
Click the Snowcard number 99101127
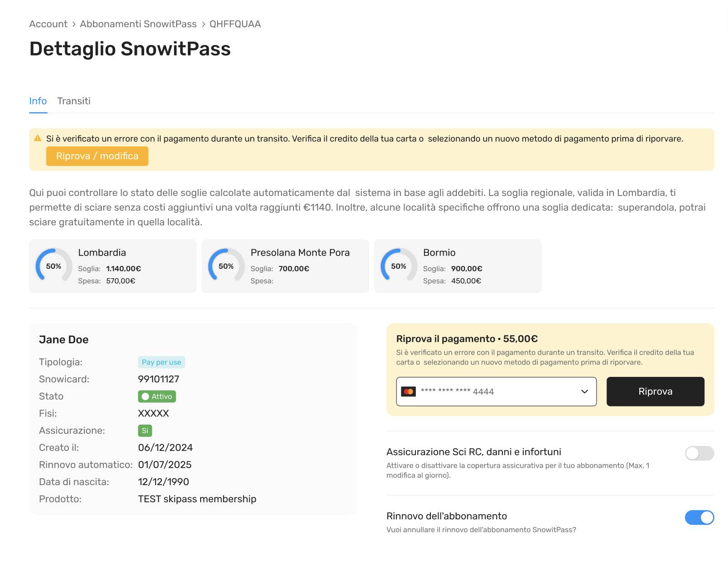point(158,379)
